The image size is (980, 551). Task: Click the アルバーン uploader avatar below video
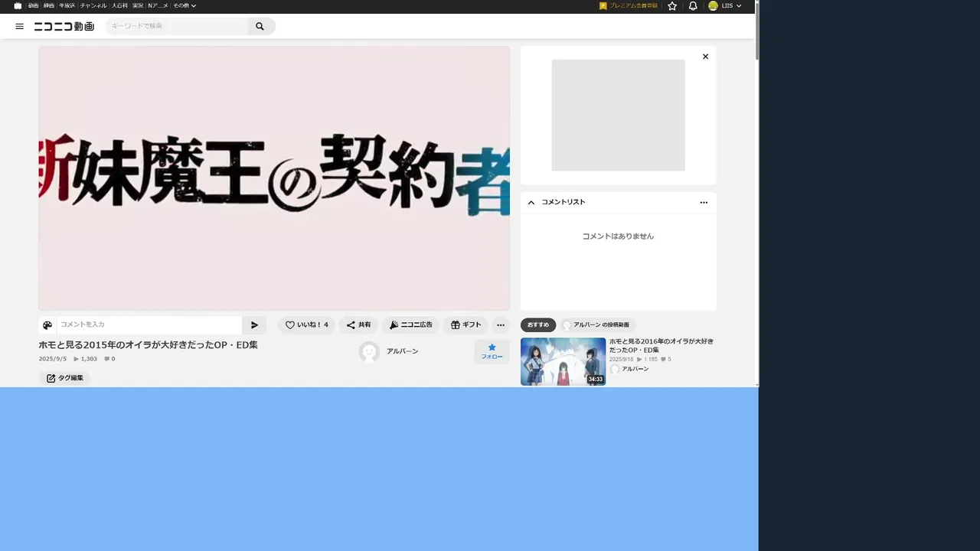pos(369,351)
